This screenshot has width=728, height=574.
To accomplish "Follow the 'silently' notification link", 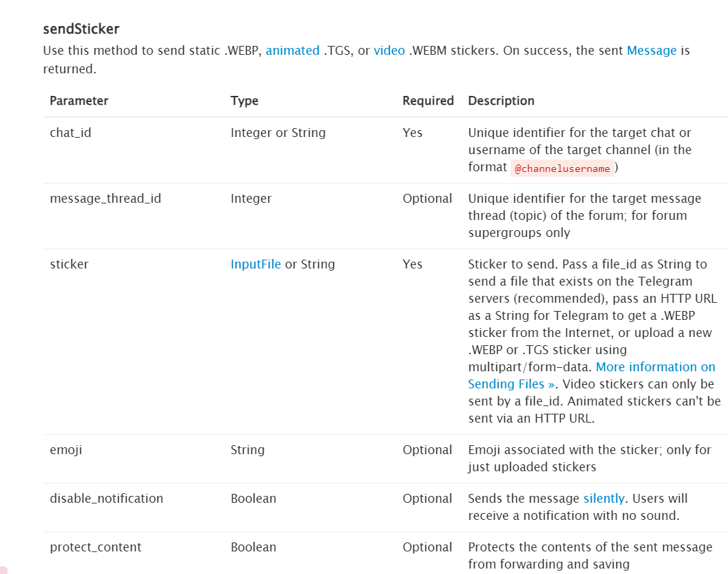I will [603, 499].
